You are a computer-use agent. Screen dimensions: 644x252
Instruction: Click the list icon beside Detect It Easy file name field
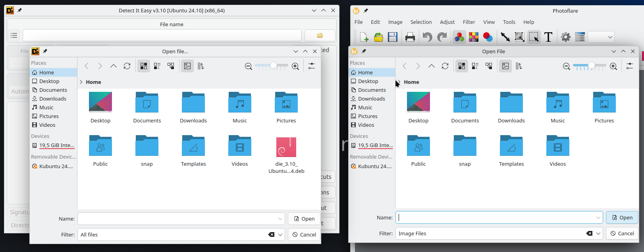click(14, 35)
